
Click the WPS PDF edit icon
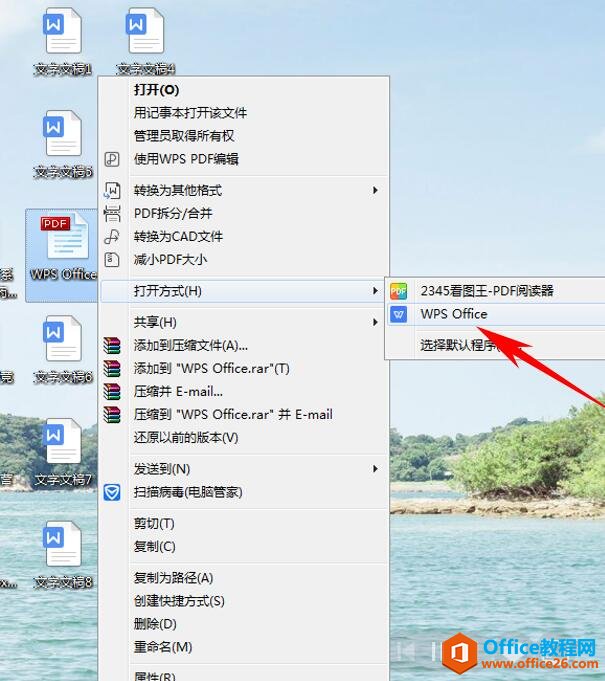(x=112, y=159)
